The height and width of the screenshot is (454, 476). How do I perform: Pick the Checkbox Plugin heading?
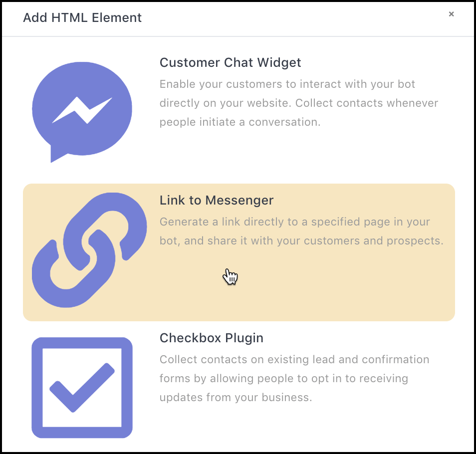coord(211,338)
